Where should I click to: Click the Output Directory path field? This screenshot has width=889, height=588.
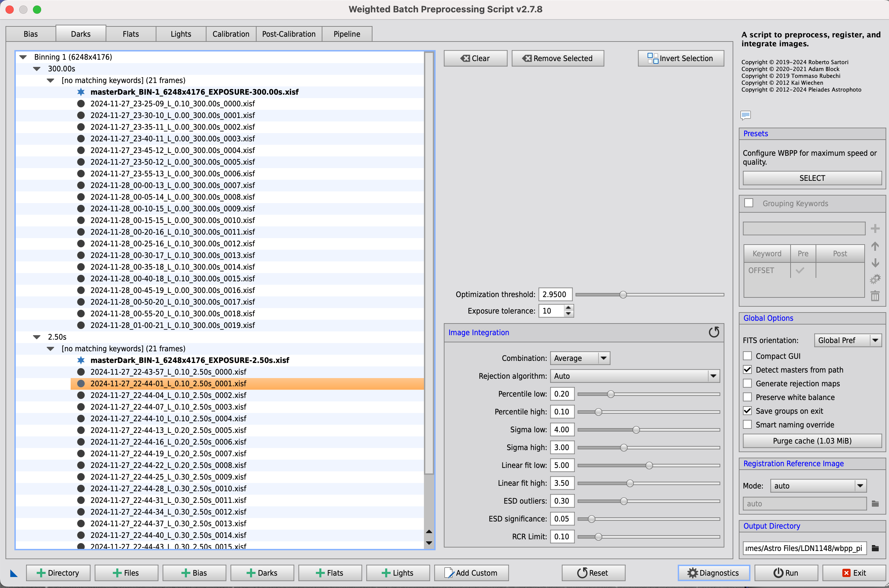pyautogui.click(x=805, y=548)
